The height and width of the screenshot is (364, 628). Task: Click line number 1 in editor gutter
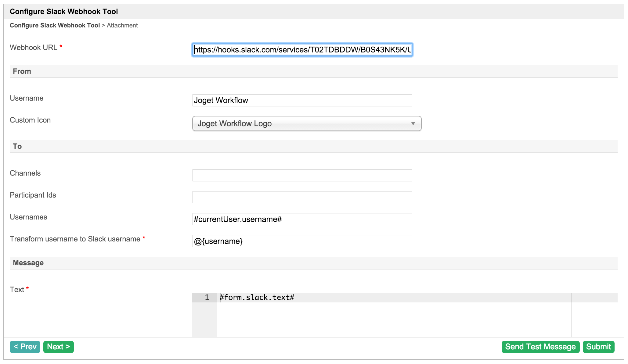(x=207, y=298)
